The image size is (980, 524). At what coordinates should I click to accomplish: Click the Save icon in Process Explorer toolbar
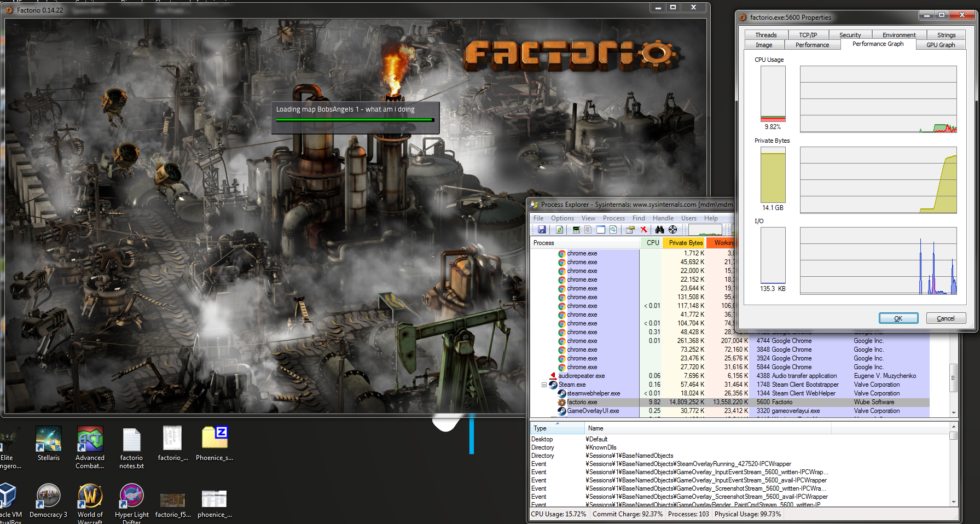(542, 230)
